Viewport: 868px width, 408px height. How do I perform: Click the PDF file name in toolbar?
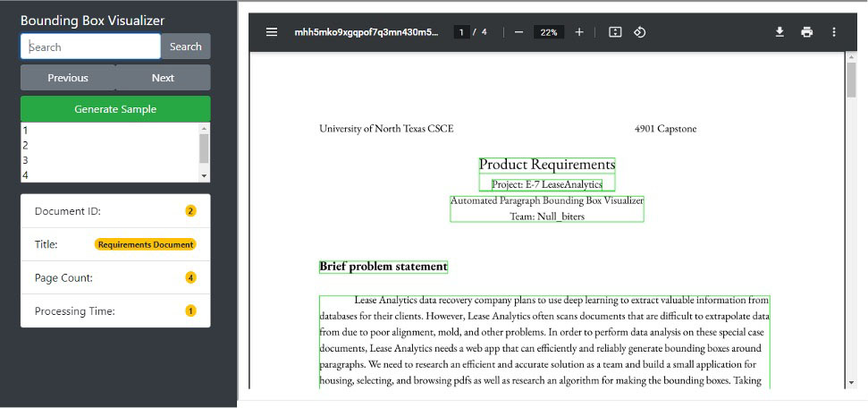tap(367, 32)
